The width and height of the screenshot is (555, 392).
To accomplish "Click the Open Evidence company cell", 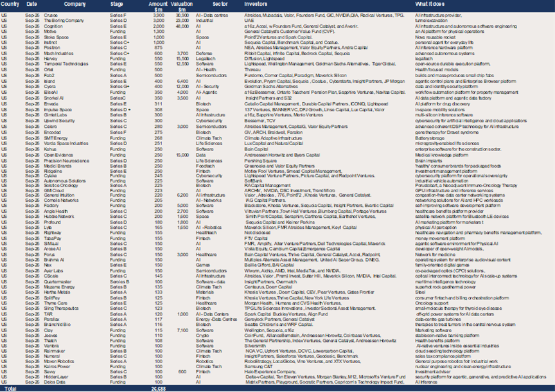I will 58,155.
